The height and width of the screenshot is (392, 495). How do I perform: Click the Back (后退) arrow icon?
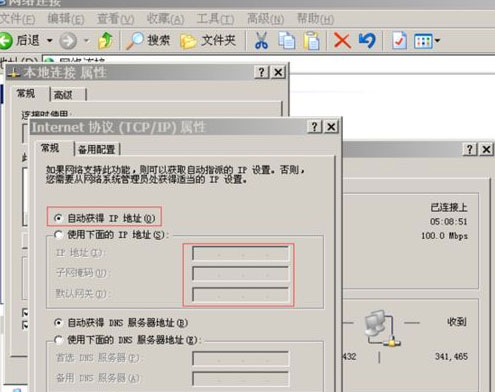click(6, 41)
